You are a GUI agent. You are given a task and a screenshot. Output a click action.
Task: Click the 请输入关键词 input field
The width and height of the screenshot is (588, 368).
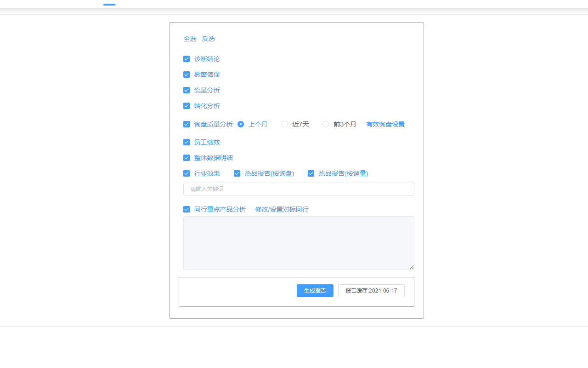[299, 189]
